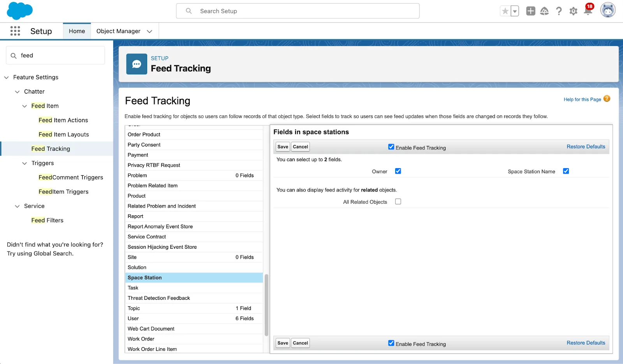The height and width of the screenshot is (364, 623).
Task: Select User object with 6 Fields
Action: pos(194,318)
